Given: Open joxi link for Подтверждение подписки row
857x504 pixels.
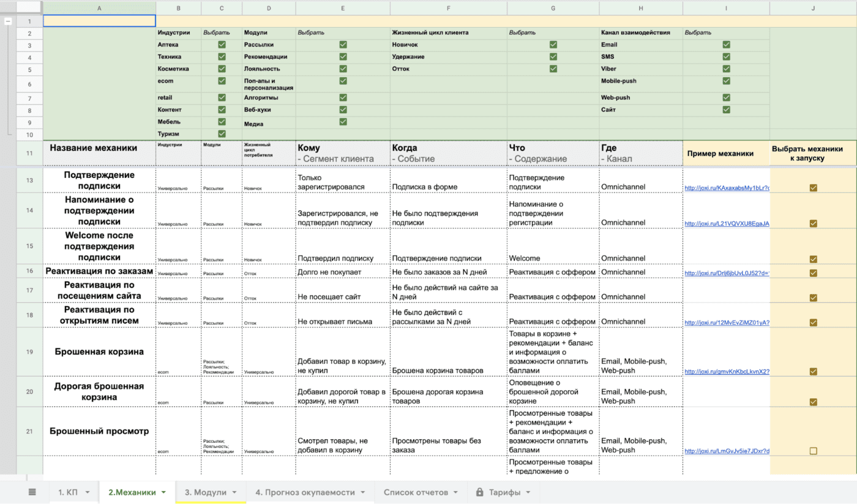Looking at the screenshot, I should (726, 188).
